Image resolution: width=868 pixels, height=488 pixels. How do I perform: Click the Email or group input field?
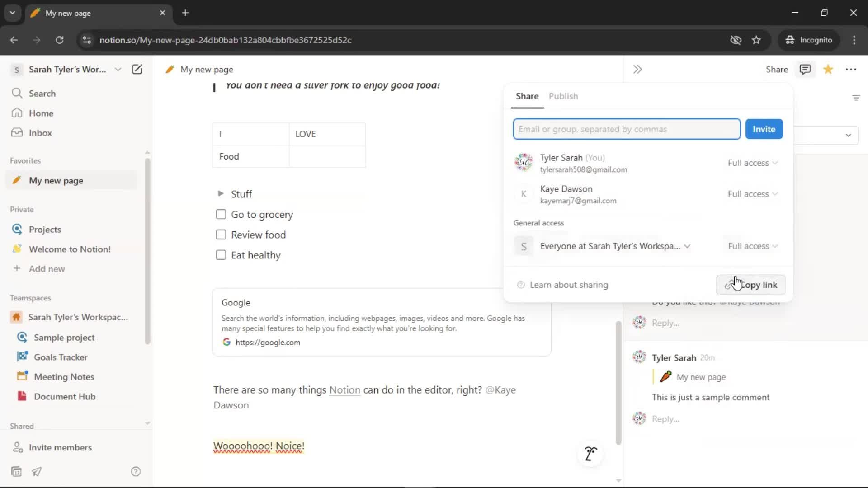(626, 129)
